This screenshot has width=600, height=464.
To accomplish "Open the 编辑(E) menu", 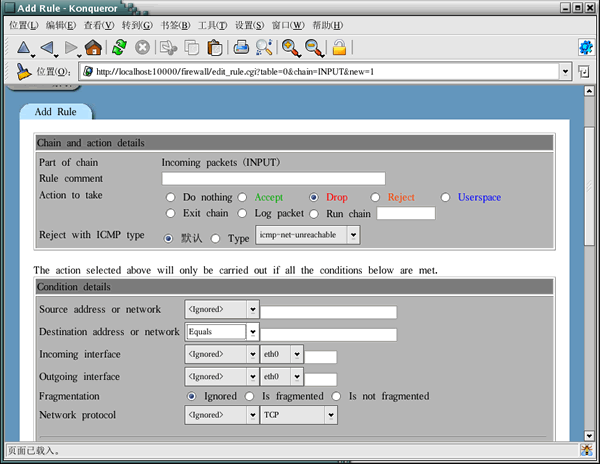I will tap(61, 25).
